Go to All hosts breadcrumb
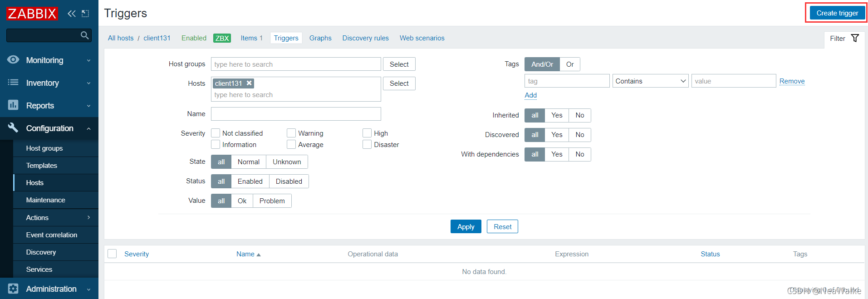Image resolution: width=868 pixels, height=299 pixels. [x=121, y=38]
